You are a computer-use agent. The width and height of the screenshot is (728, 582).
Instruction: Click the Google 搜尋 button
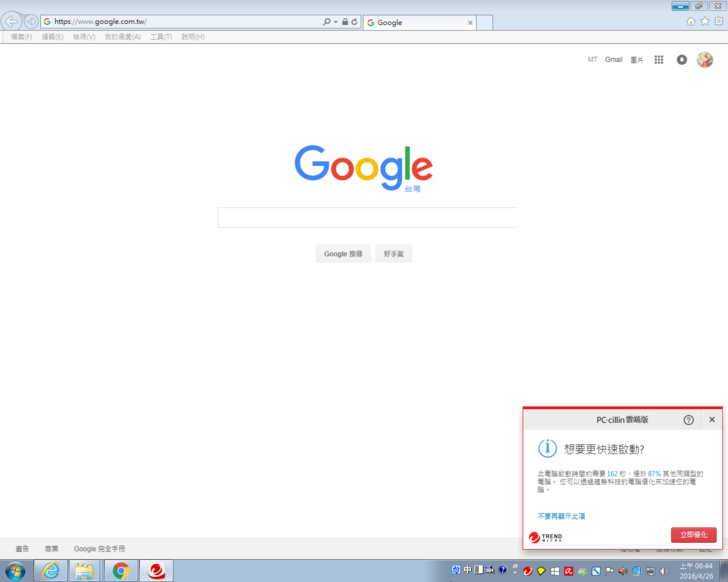tap(343, 253)
